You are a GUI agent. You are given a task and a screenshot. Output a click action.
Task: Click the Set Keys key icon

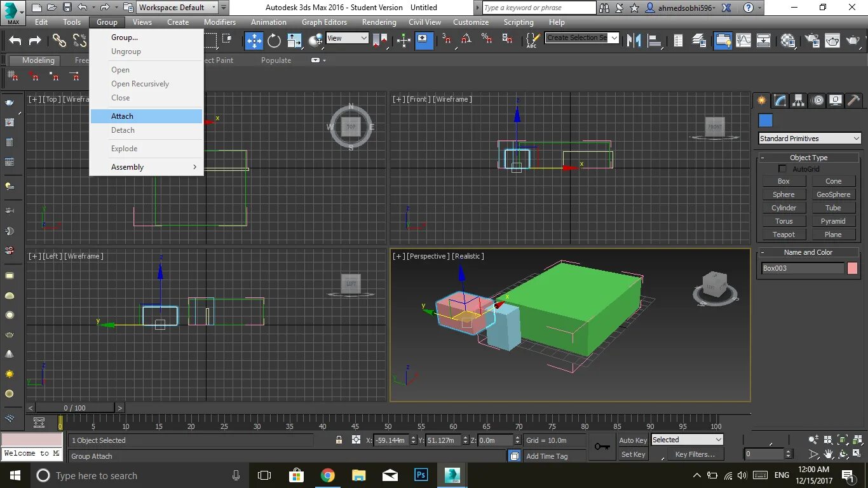coord(602,447)
